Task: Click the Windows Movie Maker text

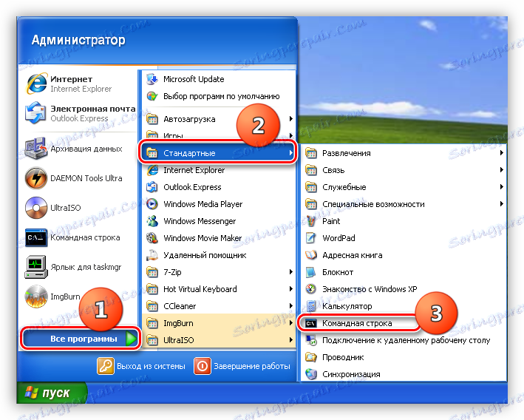Action: tap(203, 238)
